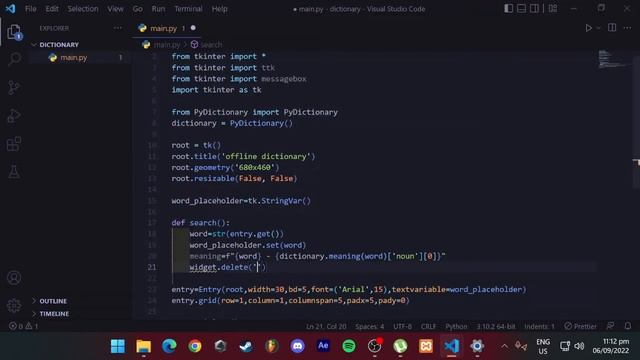This screenshot has height=360, width=640.
Task: Open Steam from taskbar
Action: click(x=246, y=346)
